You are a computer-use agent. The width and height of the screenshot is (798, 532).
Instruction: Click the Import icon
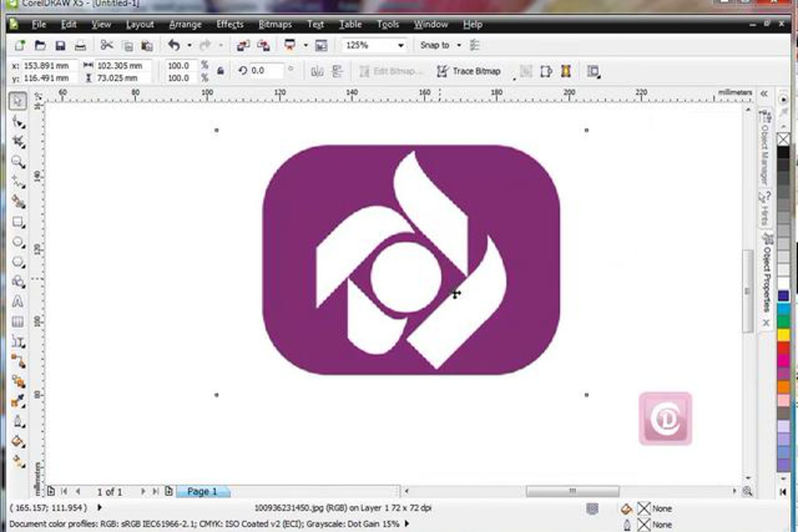point(243,45)
